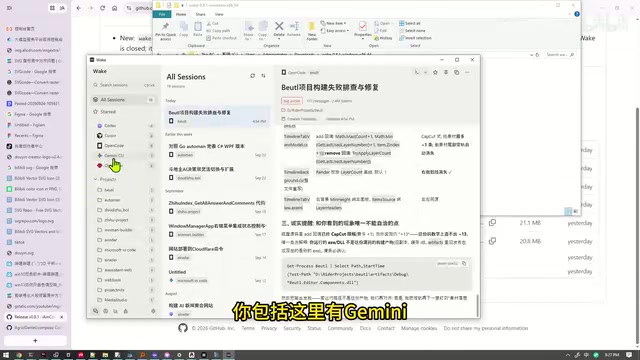Image resolution: width=640 pixels, height=360 pixels.
Task: Click Paste in the Explorer ribbon
Action: click(x=198, y=29)
